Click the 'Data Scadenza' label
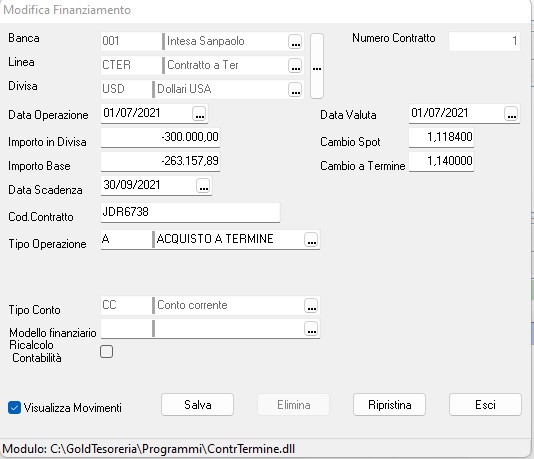Screen dimensions: 534x459 [45, 190]
